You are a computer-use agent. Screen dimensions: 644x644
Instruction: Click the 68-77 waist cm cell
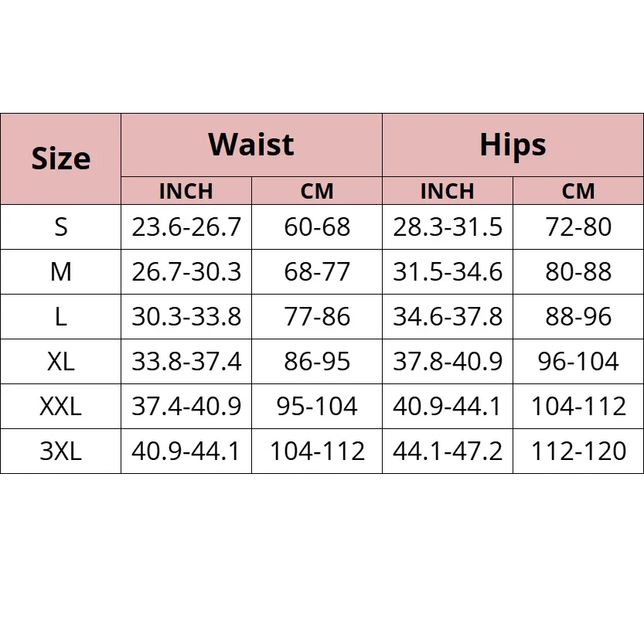click(x=317, y=272)
